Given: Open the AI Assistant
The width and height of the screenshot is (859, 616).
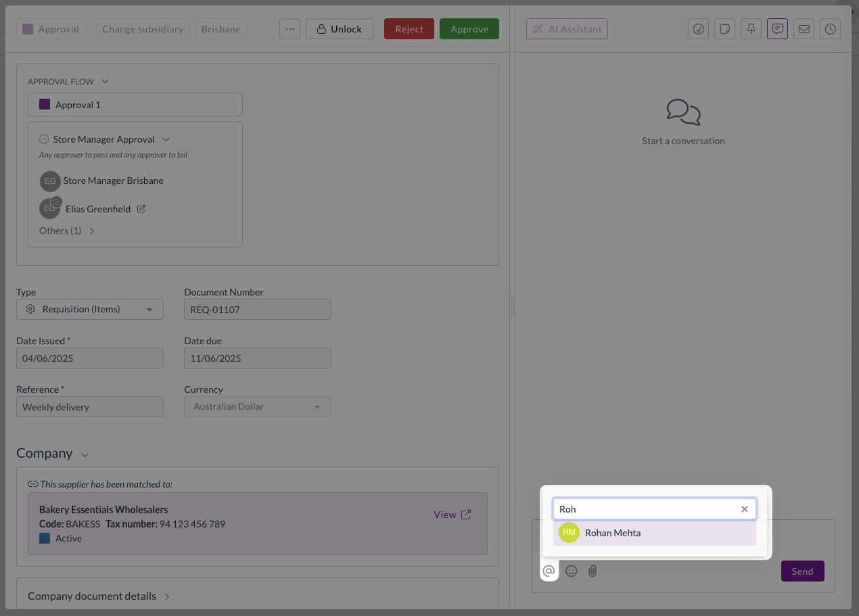Looking at the screenshot, I should click(567, 29).
